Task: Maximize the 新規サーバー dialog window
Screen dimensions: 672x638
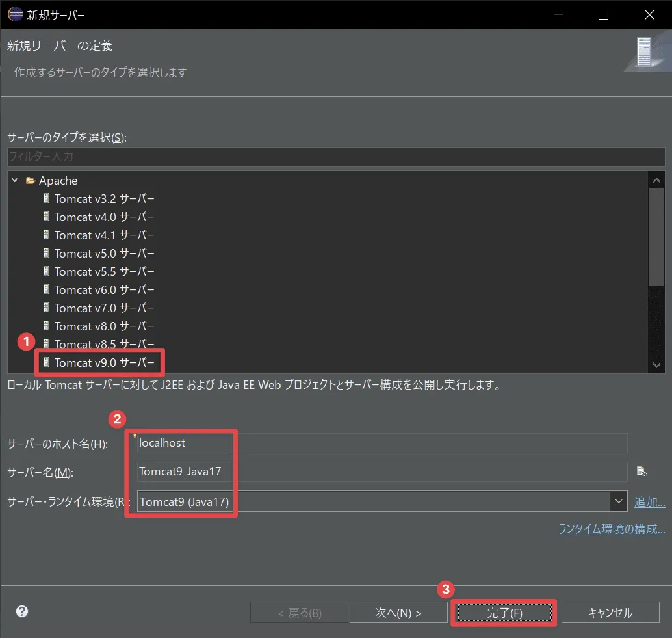Action: coord(603,14)
